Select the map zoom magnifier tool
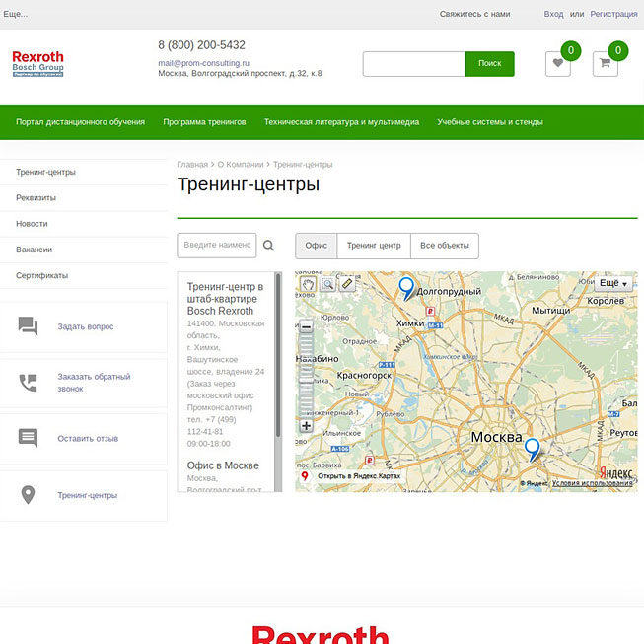This screenshot has height=644, width=644. (x=327, y=283)
